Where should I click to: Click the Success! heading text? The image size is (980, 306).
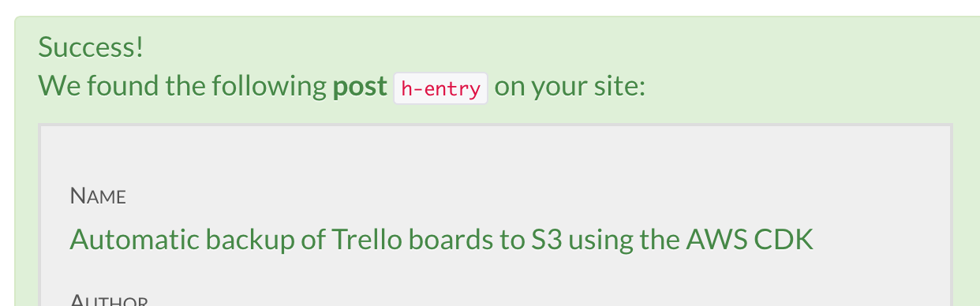[x=92, y=48]
